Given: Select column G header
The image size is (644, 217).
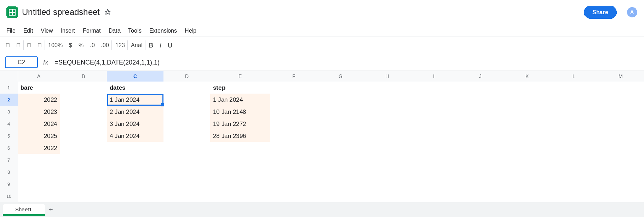Looking at the screenshot, I should tap(340, 76).
